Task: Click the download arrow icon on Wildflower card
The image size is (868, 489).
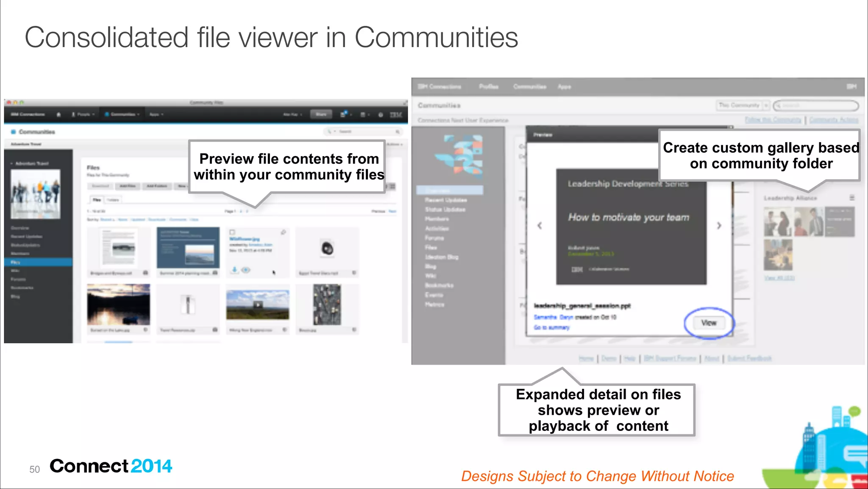Action: [x=234, y=270]
